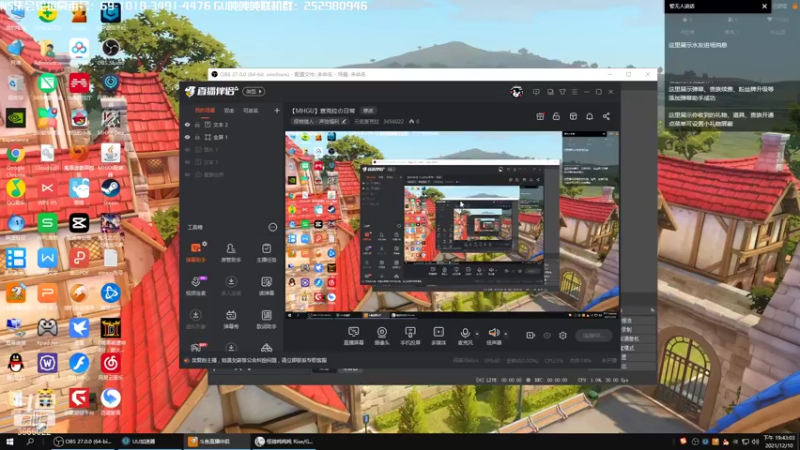Switch to the first scene tab

(x=205, y=110)
